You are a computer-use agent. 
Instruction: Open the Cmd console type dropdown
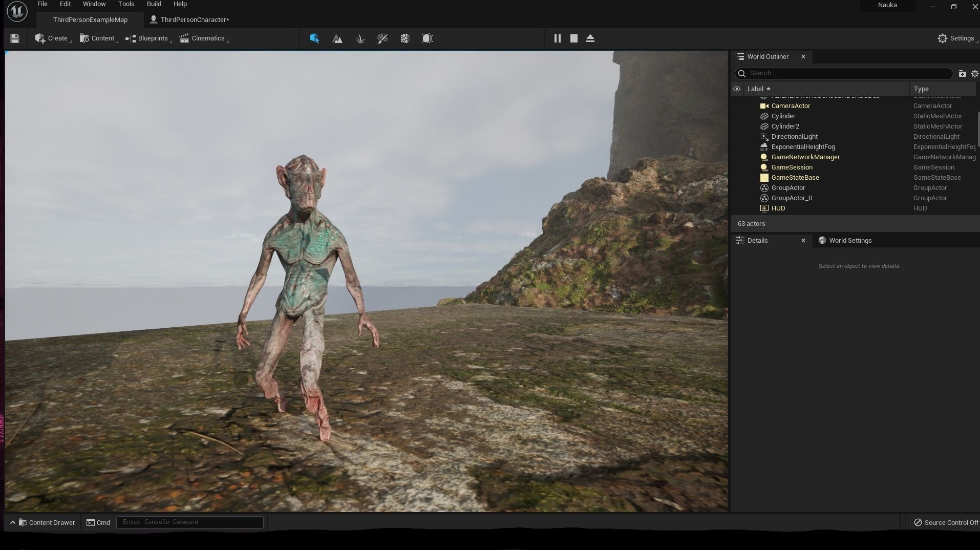98,522
